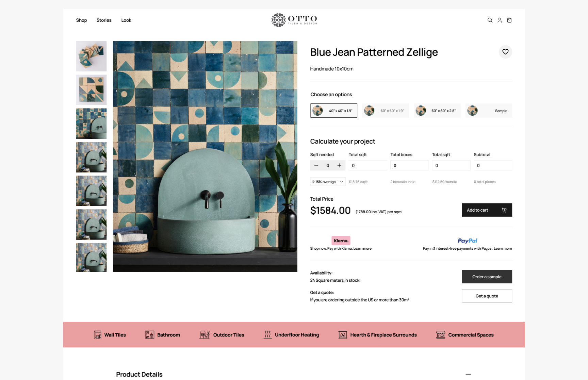
Task: Open the 15% overage dropdown
Action: tap(328, 182)
